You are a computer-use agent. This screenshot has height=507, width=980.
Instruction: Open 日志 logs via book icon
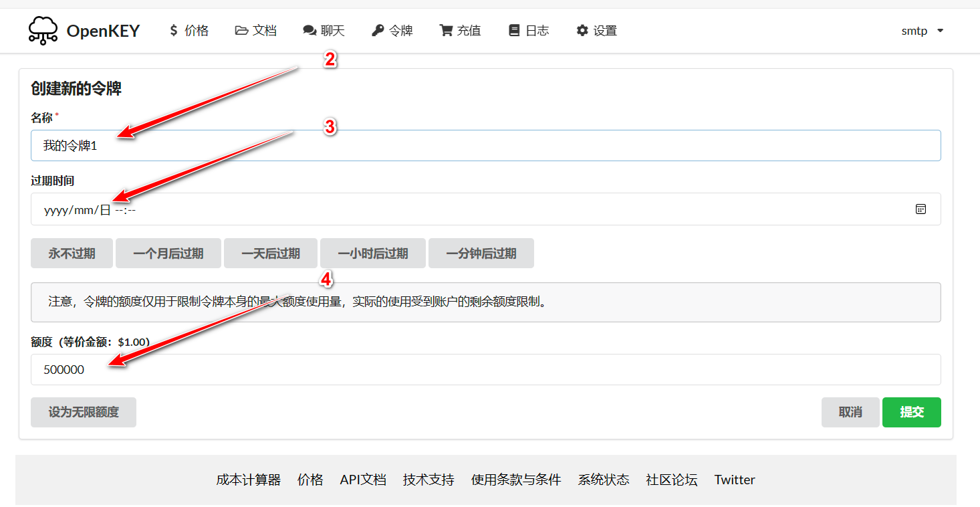[514, 31]
